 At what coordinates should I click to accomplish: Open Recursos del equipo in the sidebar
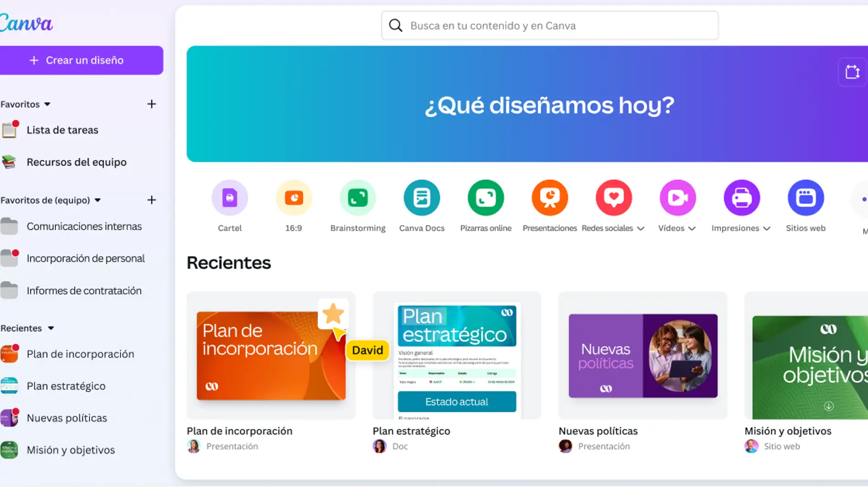click(x=76, y=162)
